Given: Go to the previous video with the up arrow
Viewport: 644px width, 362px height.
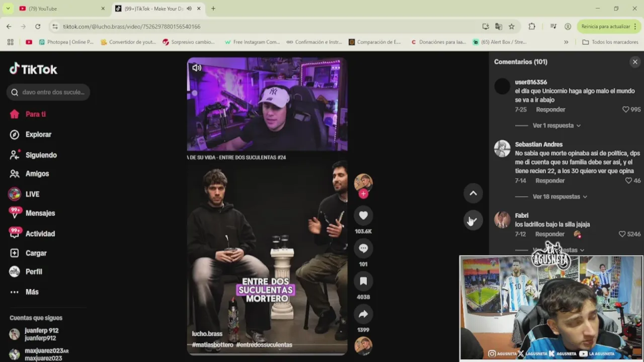Looking at the screenshot, I should coord(473,193).
